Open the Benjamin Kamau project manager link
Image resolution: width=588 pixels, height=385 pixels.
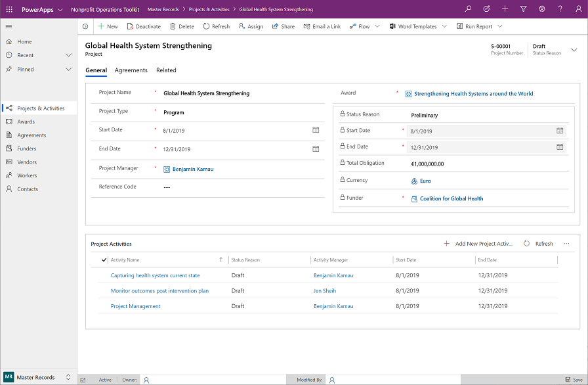192,169
